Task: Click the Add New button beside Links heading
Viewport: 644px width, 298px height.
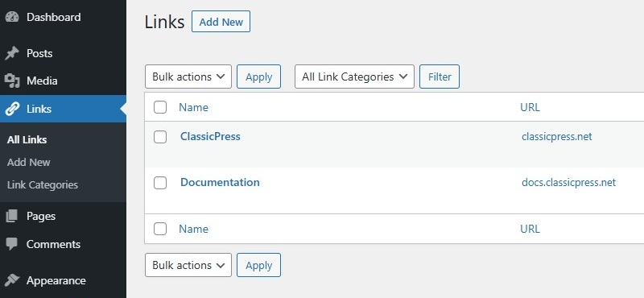Action: (221, 22)
